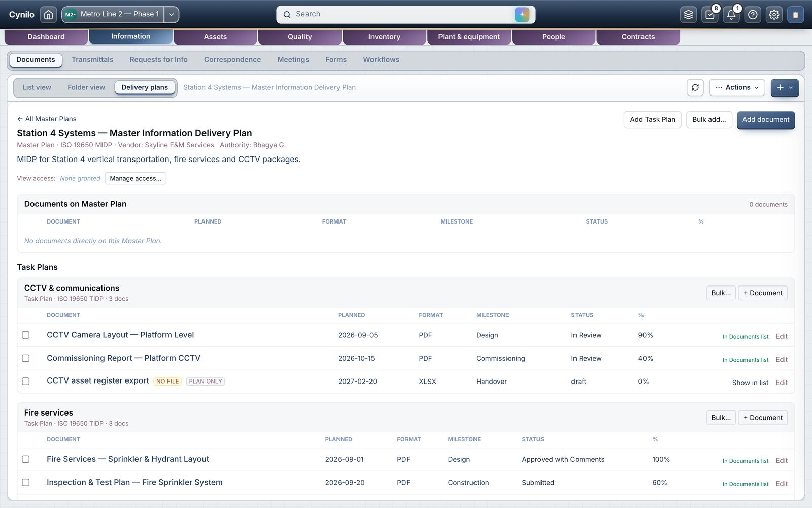812x508 pixels.
Task: Open the settings gear
Action: click(x=774, y=15)
